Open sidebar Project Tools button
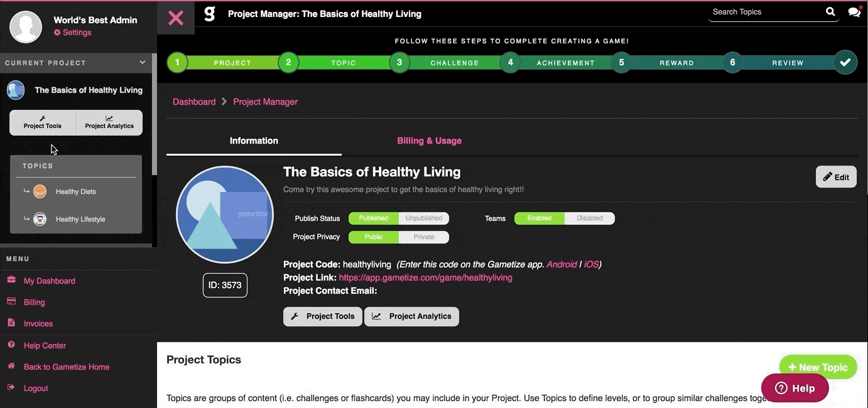Screen dimensions: 868x408 pyautogui.click(x=43, y=122)
